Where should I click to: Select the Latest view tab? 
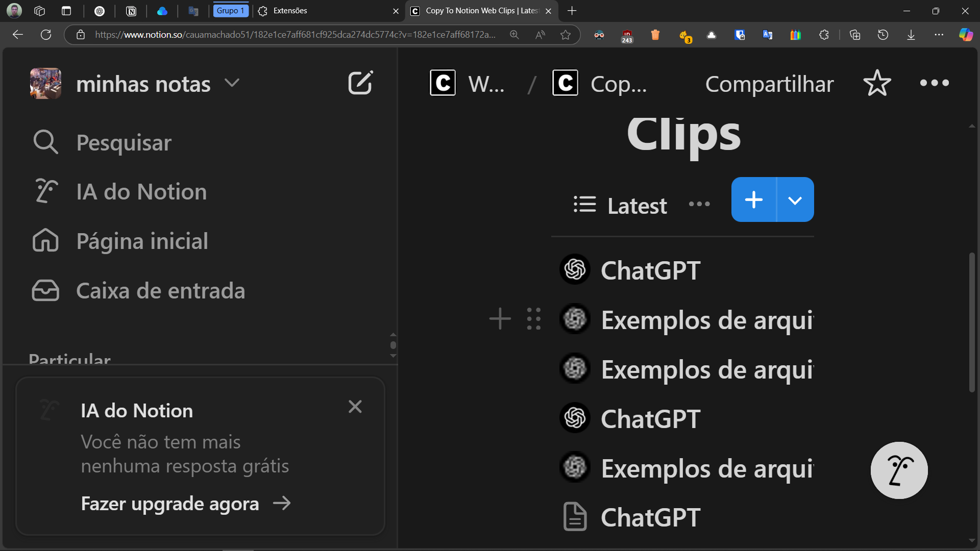coord(620,206)
